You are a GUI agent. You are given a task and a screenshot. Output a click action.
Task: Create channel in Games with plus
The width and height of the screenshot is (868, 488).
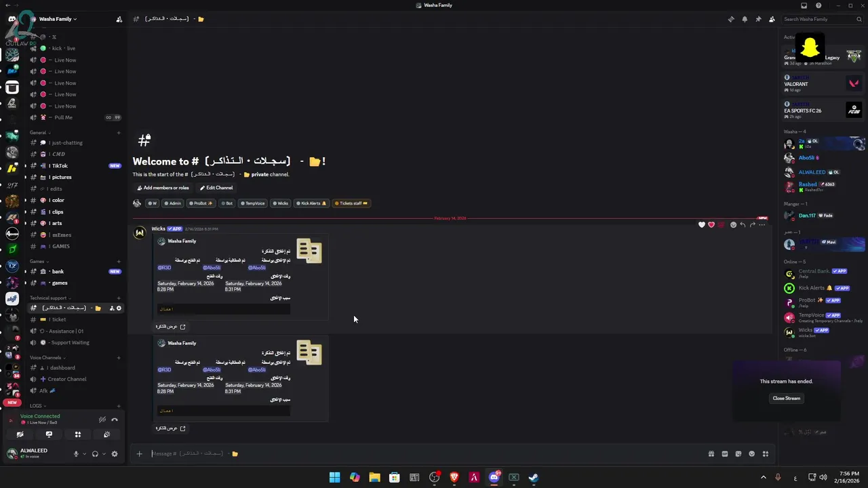pyautogui.click(x=119, y=261)
